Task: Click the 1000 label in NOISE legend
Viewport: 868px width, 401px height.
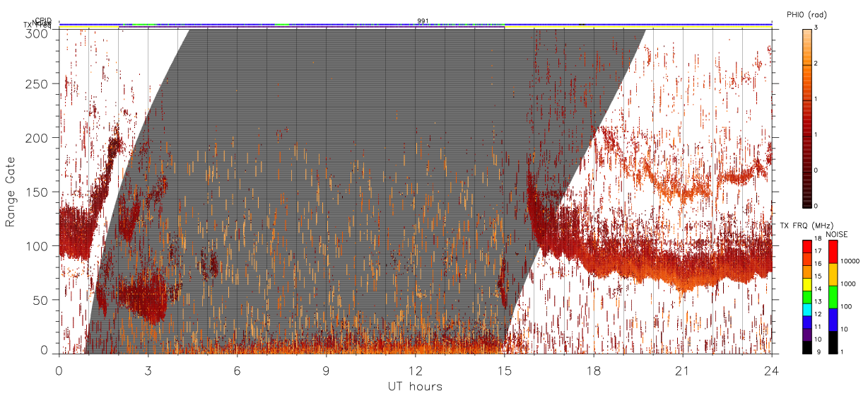Action: click(x=848, y=284)
